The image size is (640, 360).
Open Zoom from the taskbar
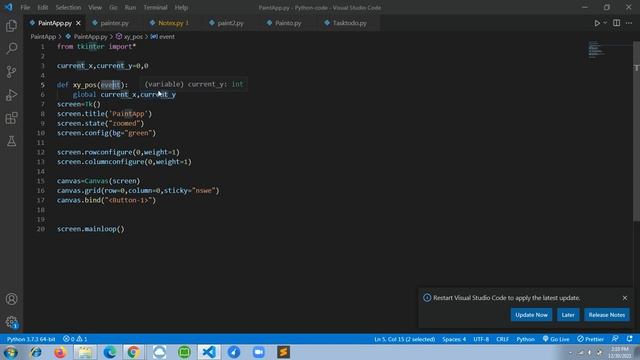(x=258, y=352)
